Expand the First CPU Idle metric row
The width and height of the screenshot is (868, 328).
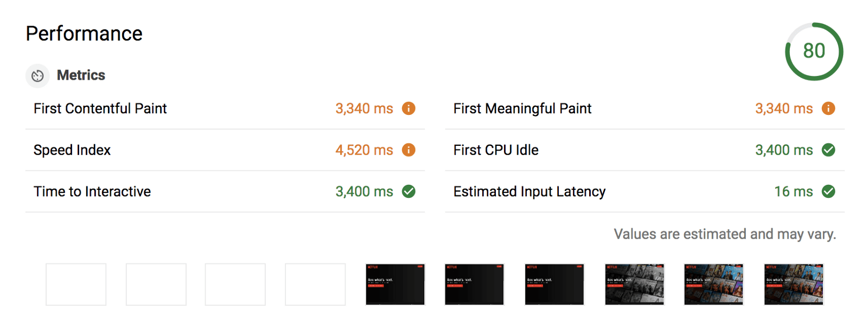(496, 150)
